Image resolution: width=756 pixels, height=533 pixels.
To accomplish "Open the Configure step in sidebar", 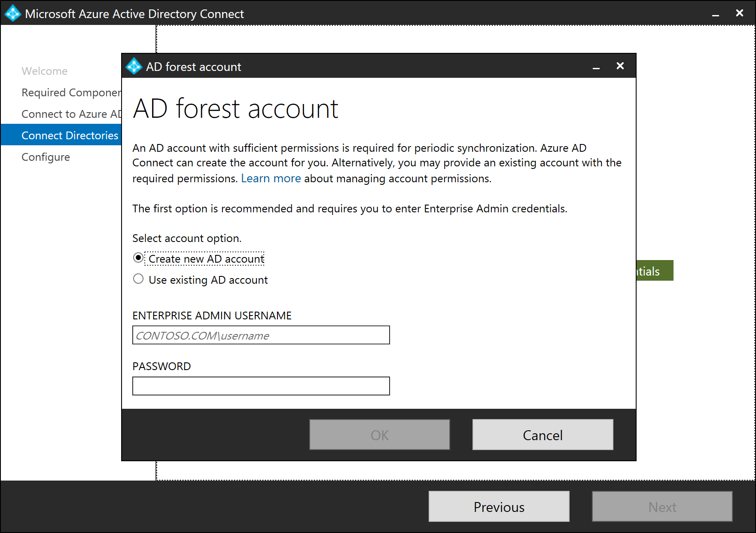I will tap(46, 157).
